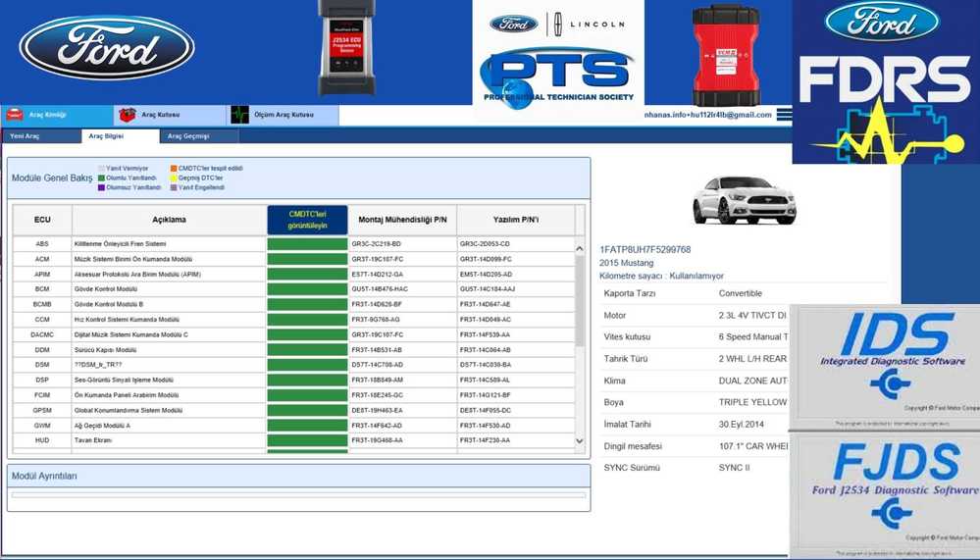The height and width of the screenshot is (560, 980).
Task: Select the FCIM module row
Action: pos(293,395)
